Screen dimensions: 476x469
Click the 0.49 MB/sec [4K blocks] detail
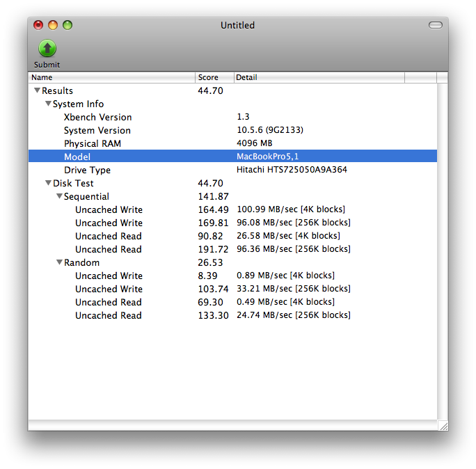[285, 302]
